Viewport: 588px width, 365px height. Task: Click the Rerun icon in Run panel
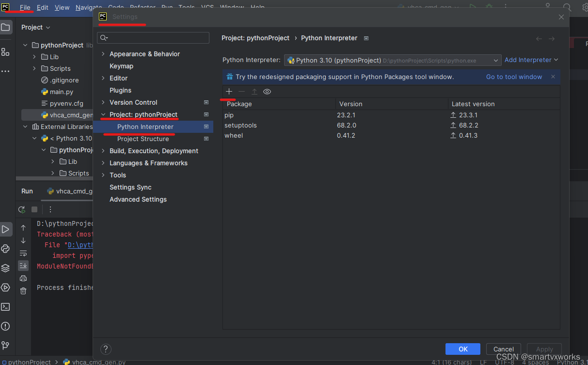click(x=22, y=209)
